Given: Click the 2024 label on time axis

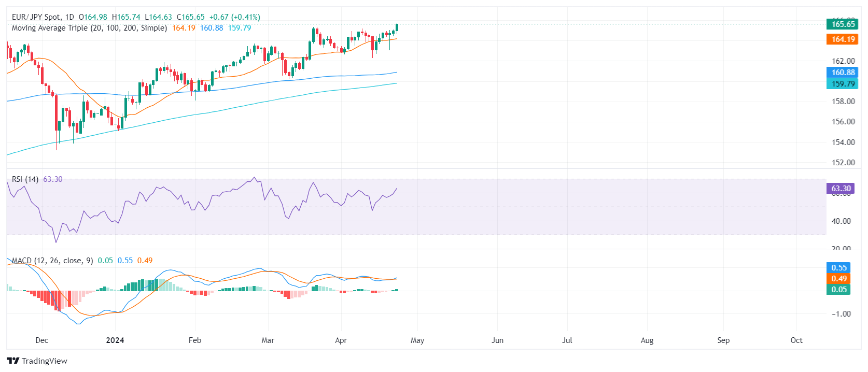Looking at the screenshot, I should [x=115, y=340].
